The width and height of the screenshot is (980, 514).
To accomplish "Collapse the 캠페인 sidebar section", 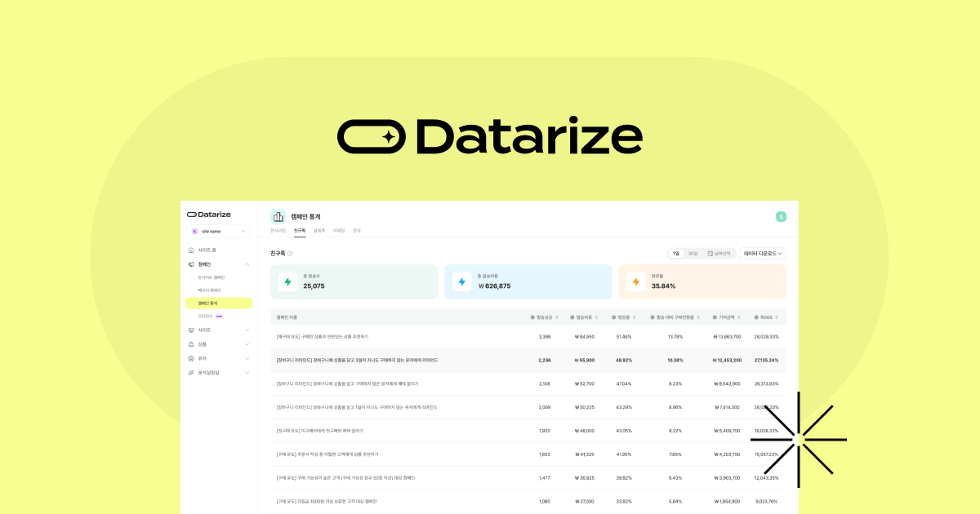I will tap(247, 264).
